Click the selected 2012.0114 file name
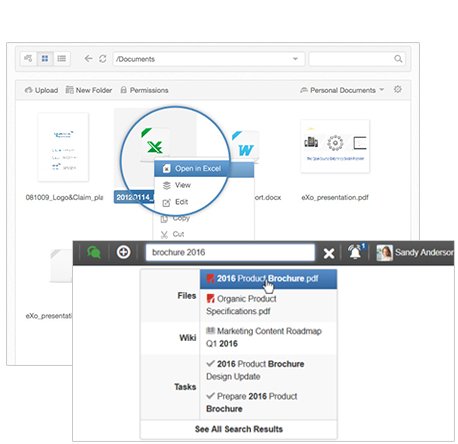This screenshot has width=458, height=444. click(x=134, y=197)
